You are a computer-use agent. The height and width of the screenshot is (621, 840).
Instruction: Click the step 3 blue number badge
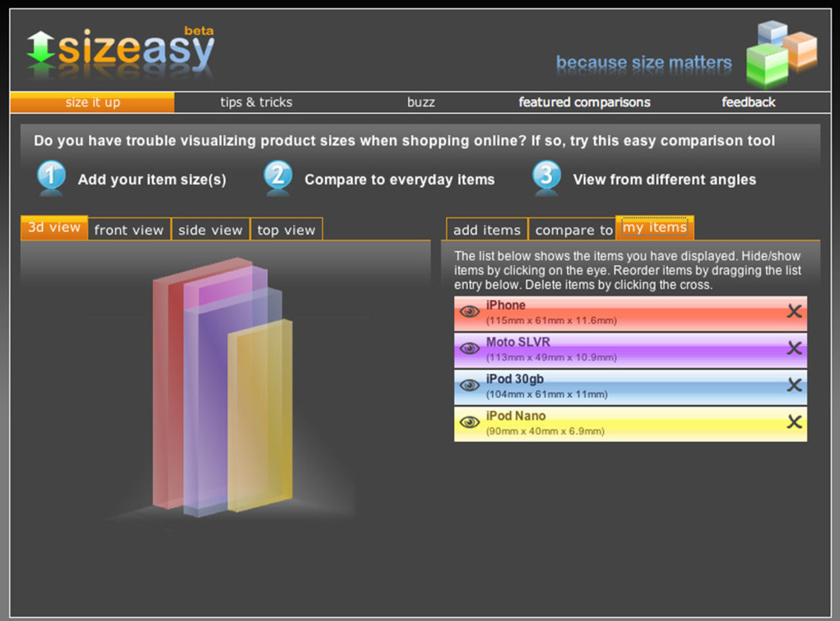click(x=547, y=178)
